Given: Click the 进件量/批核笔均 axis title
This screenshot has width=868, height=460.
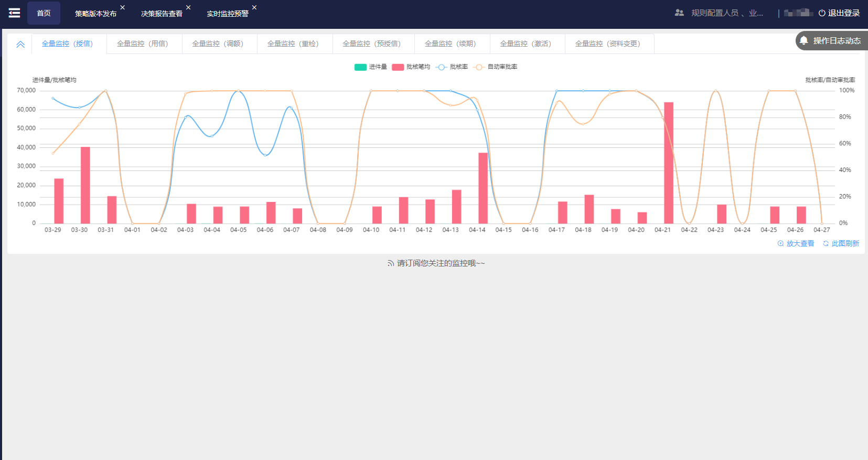Looking at the screenshot, I should click(55, 80).
